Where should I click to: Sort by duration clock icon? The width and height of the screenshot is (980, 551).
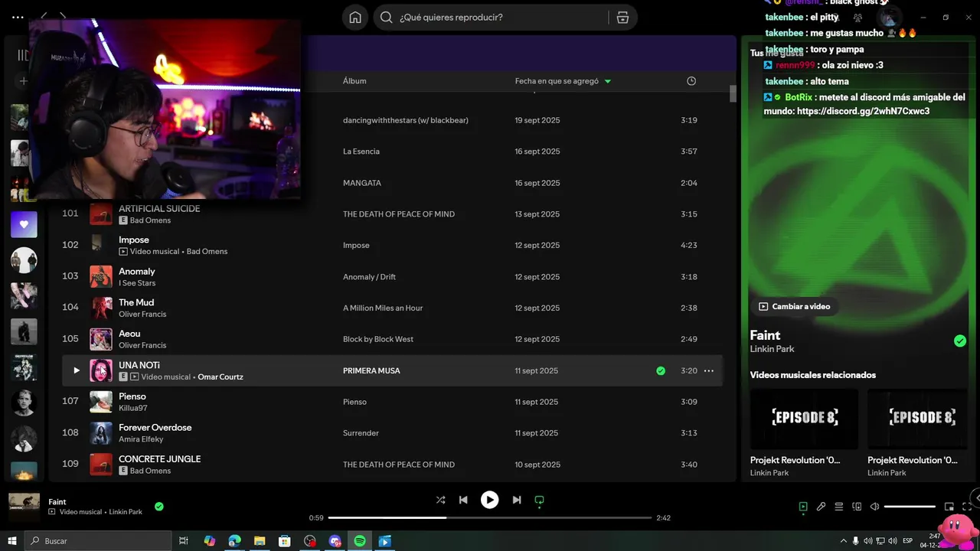coord(691,81)
